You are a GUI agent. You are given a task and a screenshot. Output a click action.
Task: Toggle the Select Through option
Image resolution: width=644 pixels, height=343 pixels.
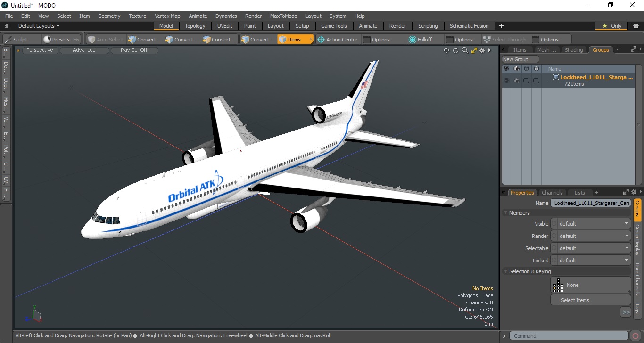point(504,40)
